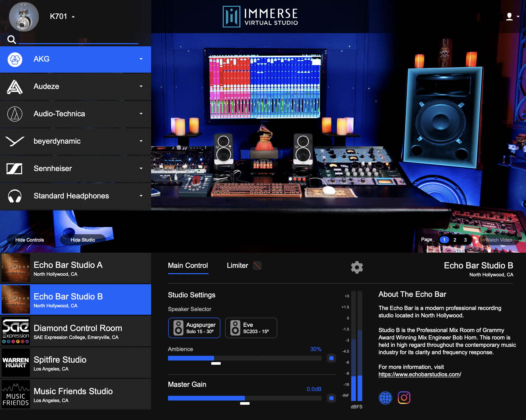Open the Limiter tab
Screen dimensions: 526x420
click(237, 266)
